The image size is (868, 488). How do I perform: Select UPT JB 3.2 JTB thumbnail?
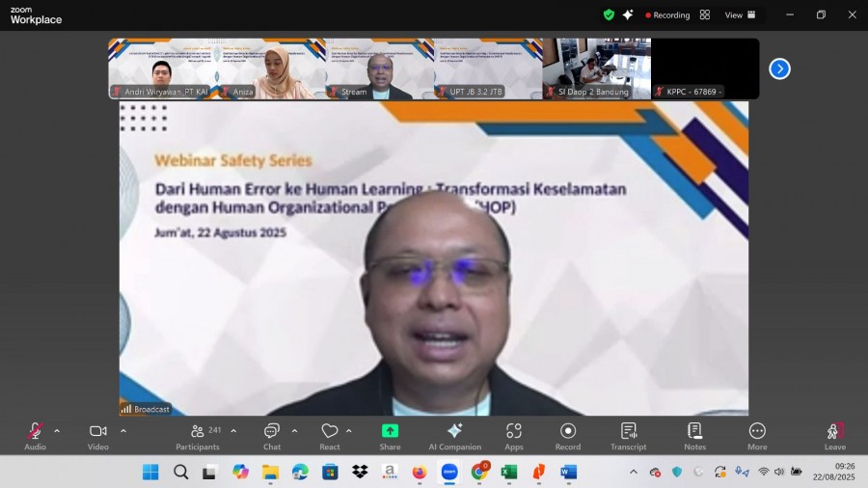tap(488, 68)
